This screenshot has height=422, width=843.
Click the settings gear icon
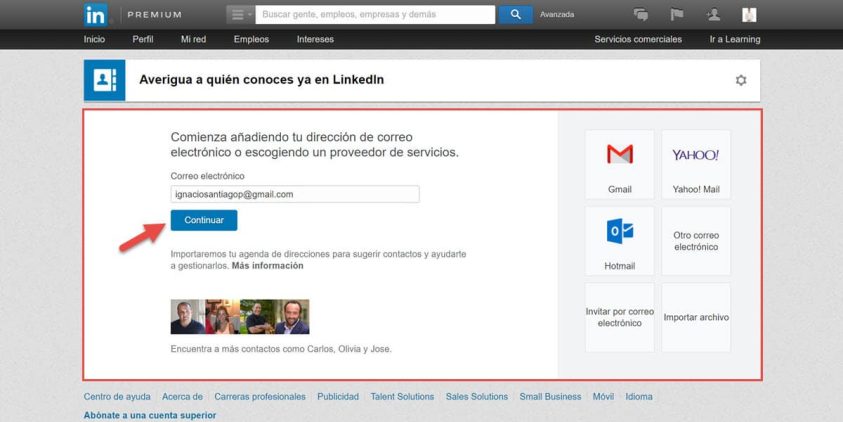tap(741, 81)
